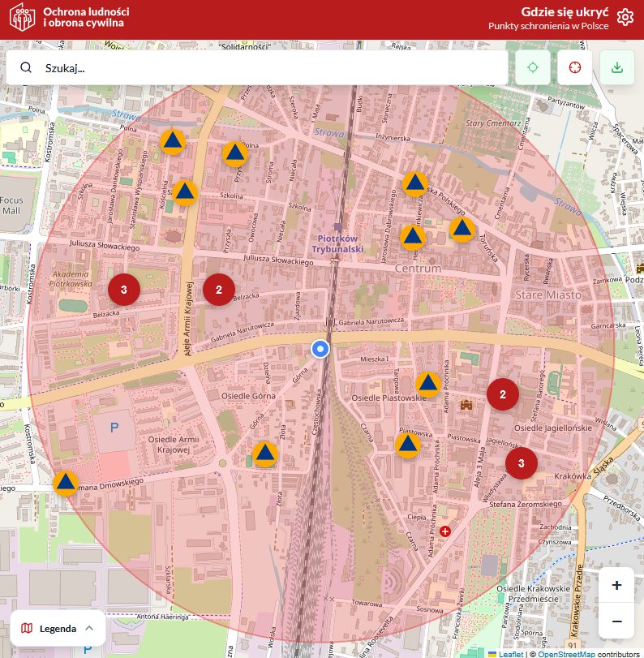This screenshot has width=644, height=658.
Task: Click the Legenda chevron arrow
Action: [x=89, y=628]
